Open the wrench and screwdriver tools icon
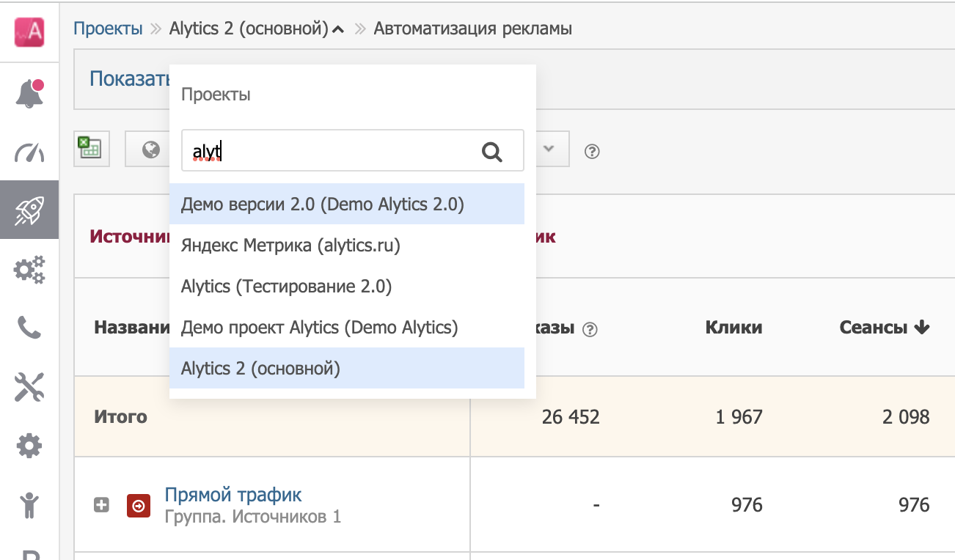The image size is (955, 560). (29, 386)
